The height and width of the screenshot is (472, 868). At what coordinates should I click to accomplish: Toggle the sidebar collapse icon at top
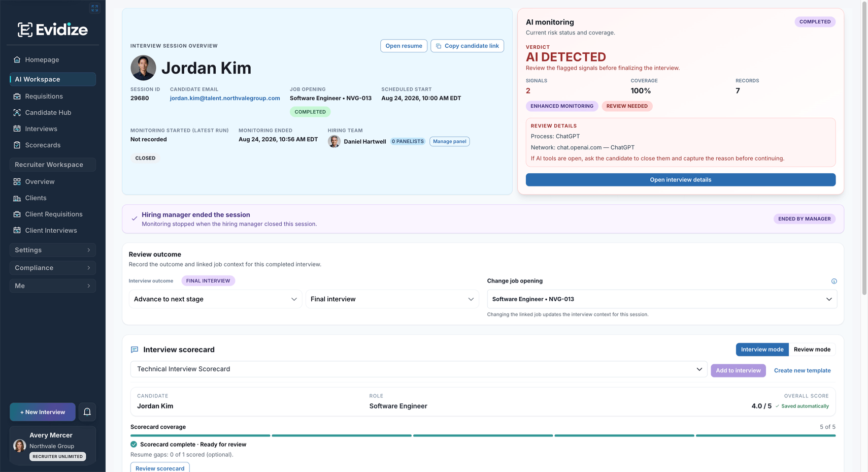tap(94, 8)
